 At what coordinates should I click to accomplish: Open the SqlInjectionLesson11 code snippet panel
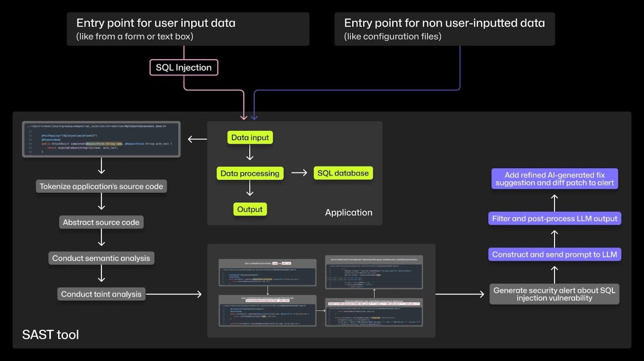click(x=101, y=140)
